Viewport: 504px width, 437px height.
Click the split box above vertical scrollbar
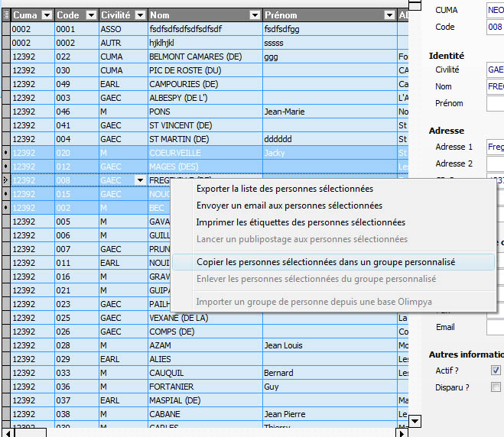tap(415, 5)
